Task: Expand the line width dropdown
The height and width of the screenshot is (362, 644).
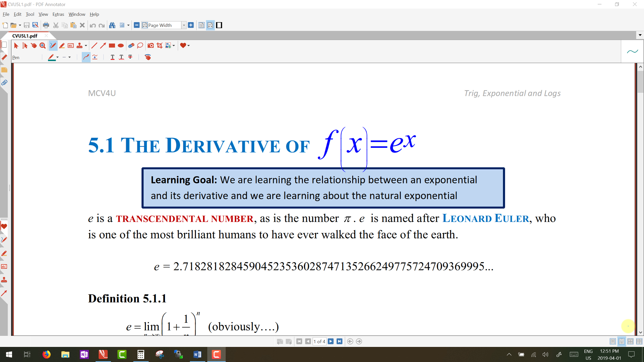Action: pyautogui.click(x=69, y=57)
